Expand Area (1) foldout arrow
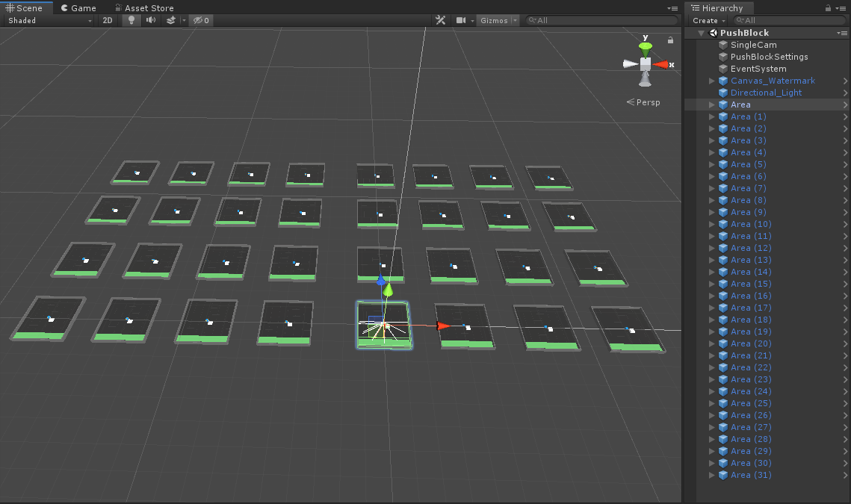 pos(711,116)
